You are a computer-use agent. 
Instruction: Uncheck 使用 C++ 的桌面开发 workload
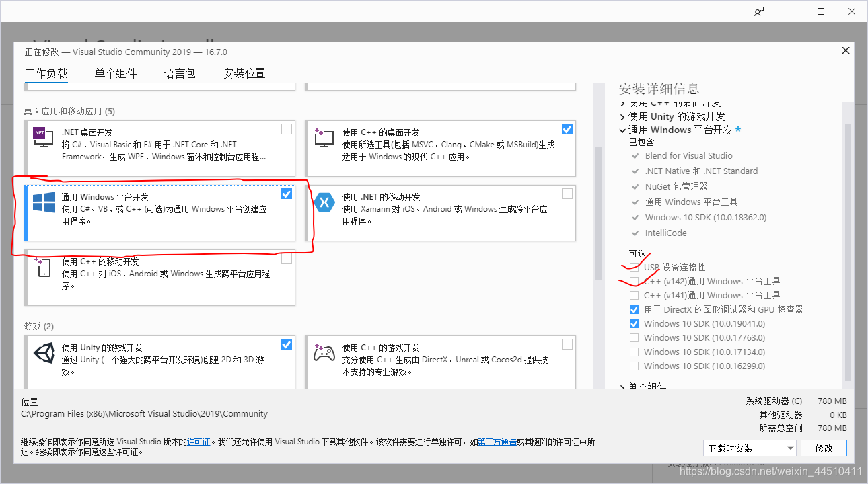click(x=567, y=129)
